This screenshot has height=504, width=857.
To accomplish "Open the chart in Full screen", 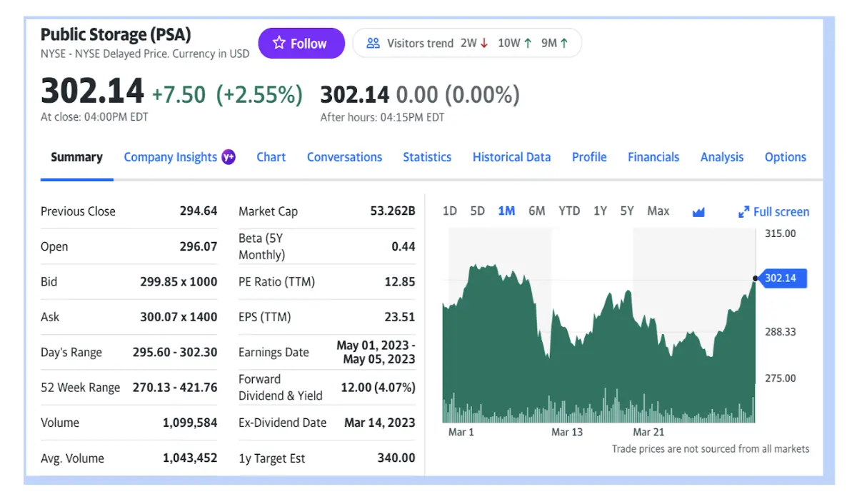I will [x=774, y=212].
